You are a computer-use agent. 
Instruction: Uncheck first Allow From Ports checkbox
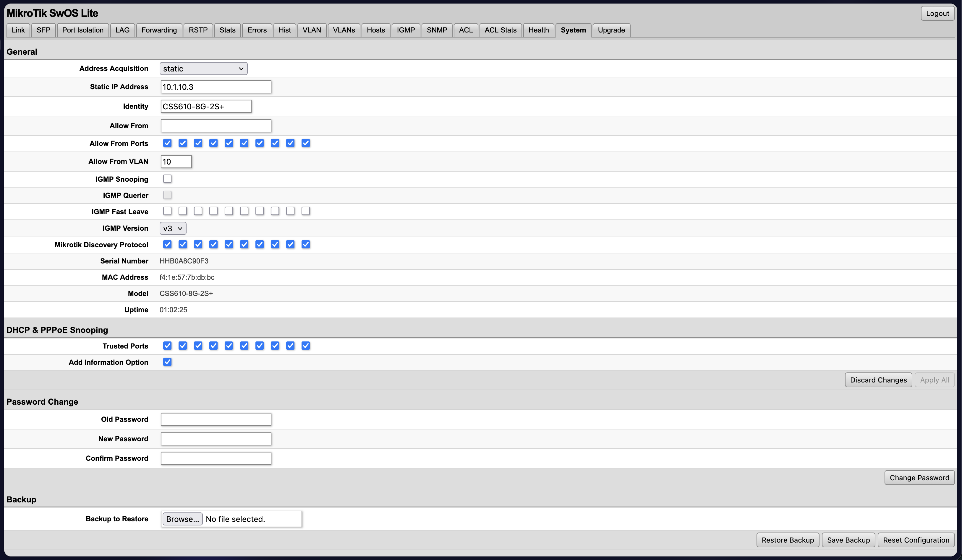click(167, 143)
